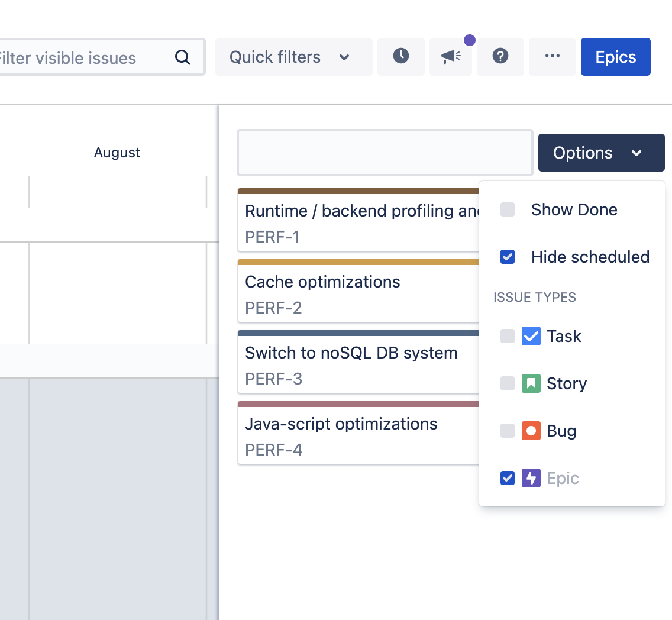
Task: Click the search magnifier icon
Action: point(183,57)
